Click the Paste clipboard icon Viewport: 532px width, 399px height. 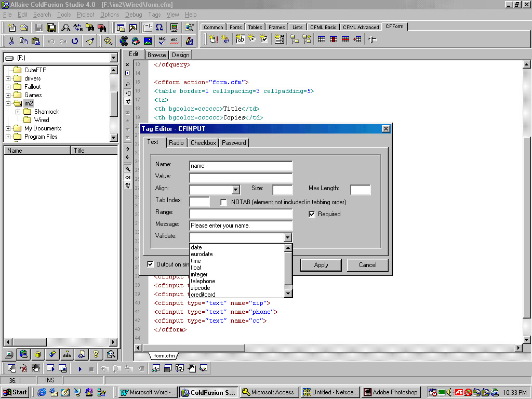36,41
